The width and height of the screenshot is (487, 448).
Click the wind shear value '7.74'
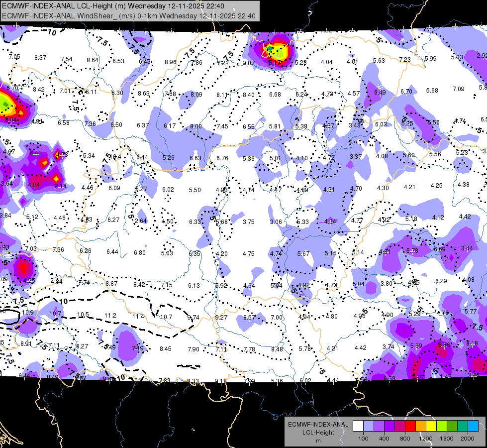(x=84, y=283)
